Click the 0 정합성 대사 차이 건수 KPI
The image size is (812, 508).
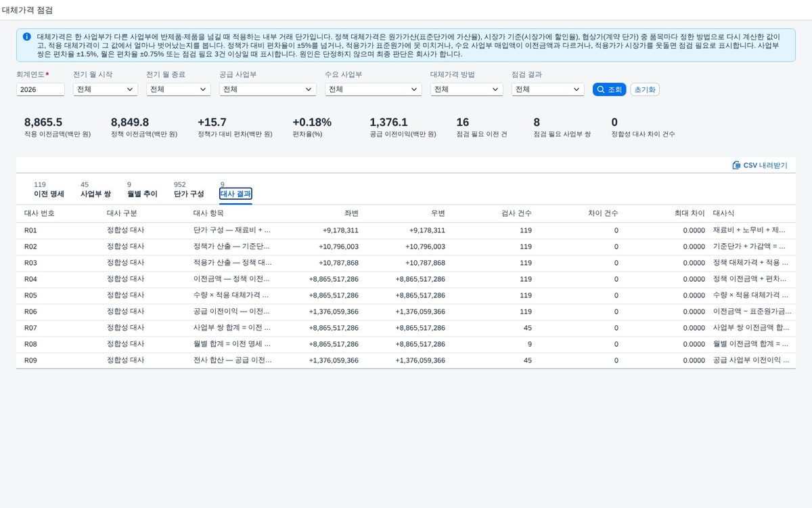(x=643, y=127)
